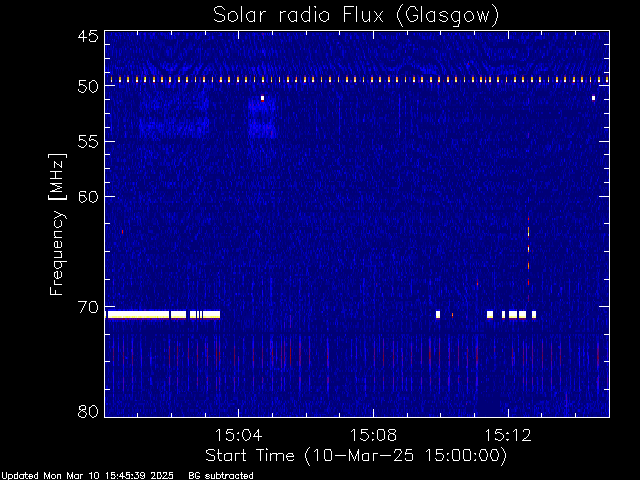Select the 80 frequency tick label

click(x=88, y=411)
